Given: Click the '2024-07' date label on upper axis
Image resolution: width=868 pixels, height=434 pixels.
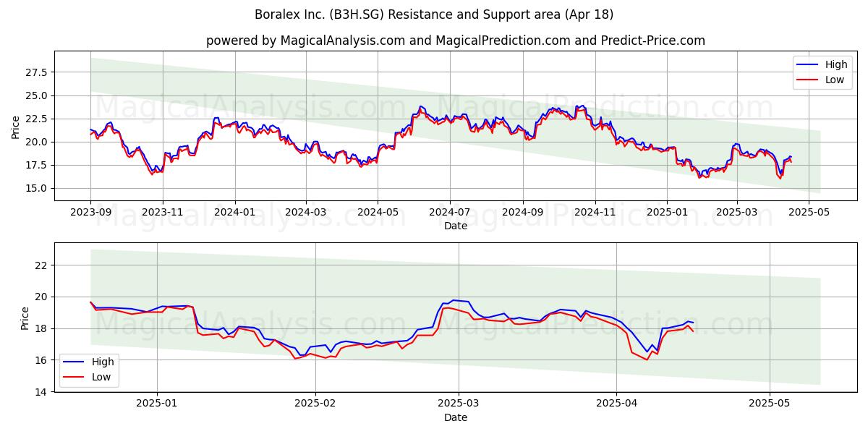Looking at the screenshot, I should point(449,213).
